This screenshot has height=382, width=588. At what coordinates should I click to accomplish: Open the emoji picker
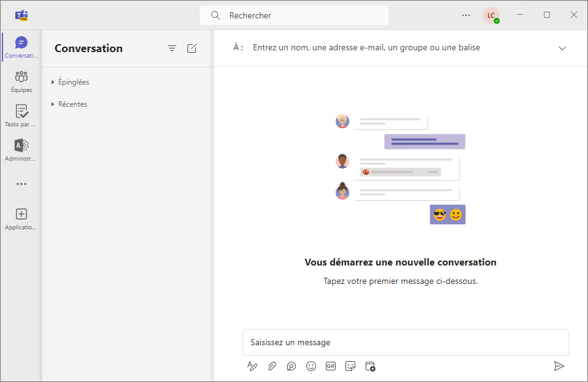311,366
